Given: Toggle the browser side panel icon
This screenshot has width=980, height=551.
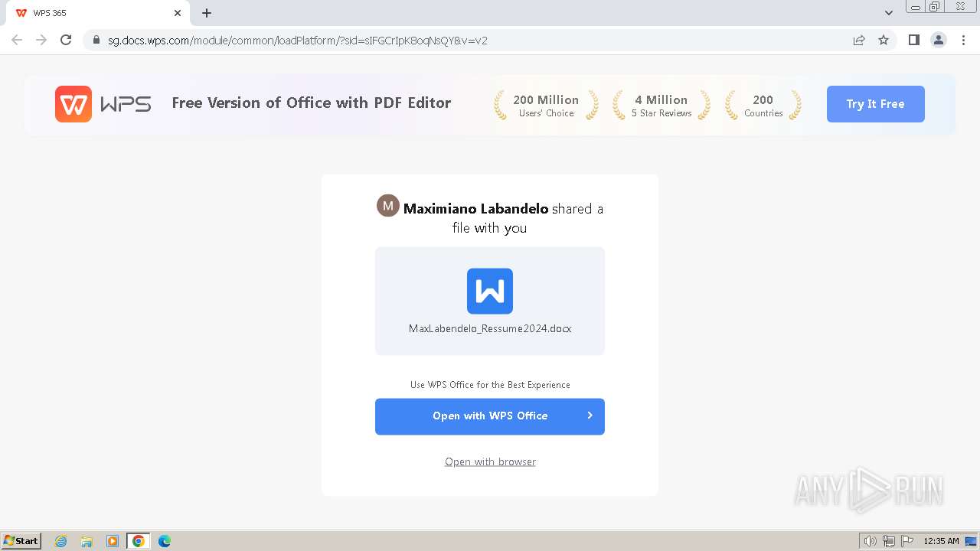Looking at the screenshot, I should point(913,40).
